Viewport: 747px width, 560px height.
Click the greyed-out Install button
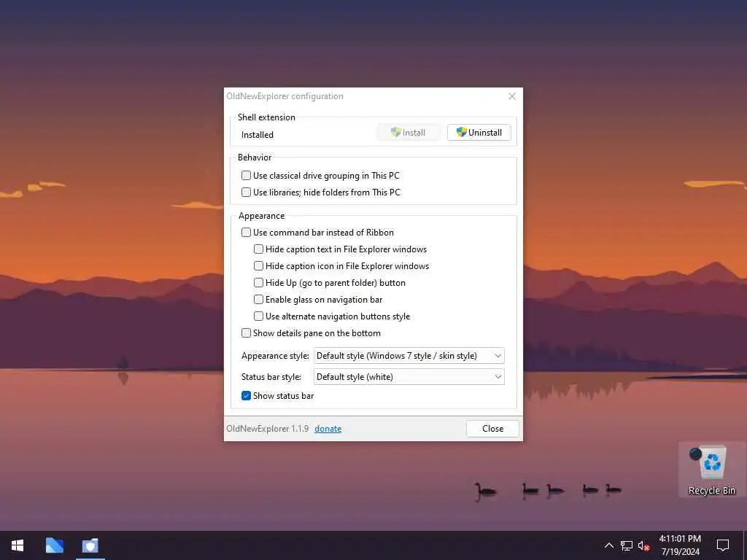pos(408,133)
